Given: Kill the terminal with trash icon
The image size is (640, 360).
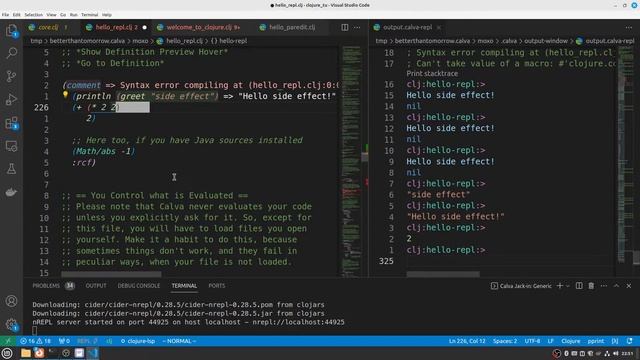Looking at the screenshot, I should tap(591, 286).
